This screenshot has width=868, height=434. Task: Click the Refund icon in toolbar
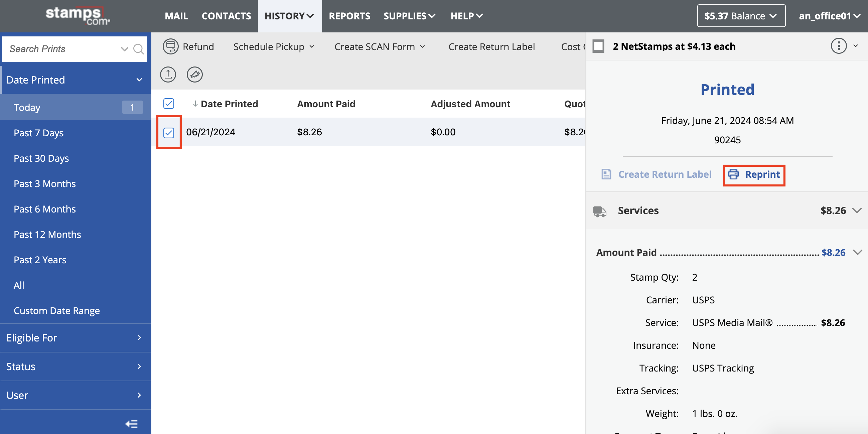tap(170, 46)
